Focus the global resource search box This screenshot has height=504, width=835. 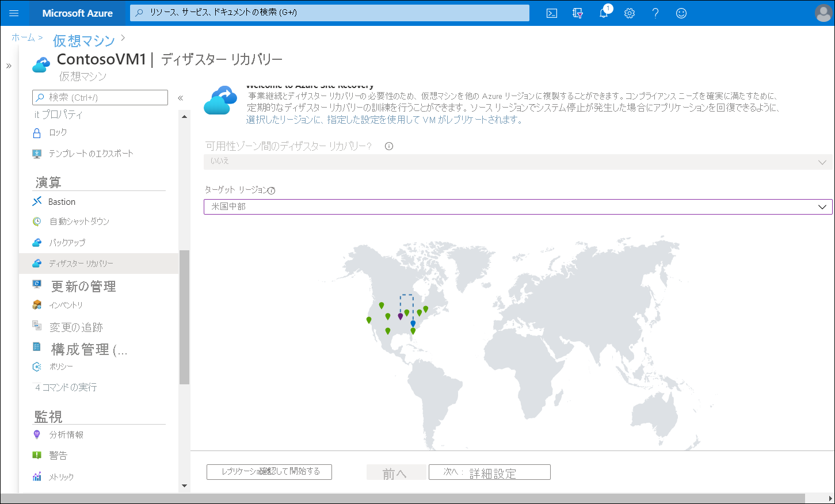click(330, 13)
